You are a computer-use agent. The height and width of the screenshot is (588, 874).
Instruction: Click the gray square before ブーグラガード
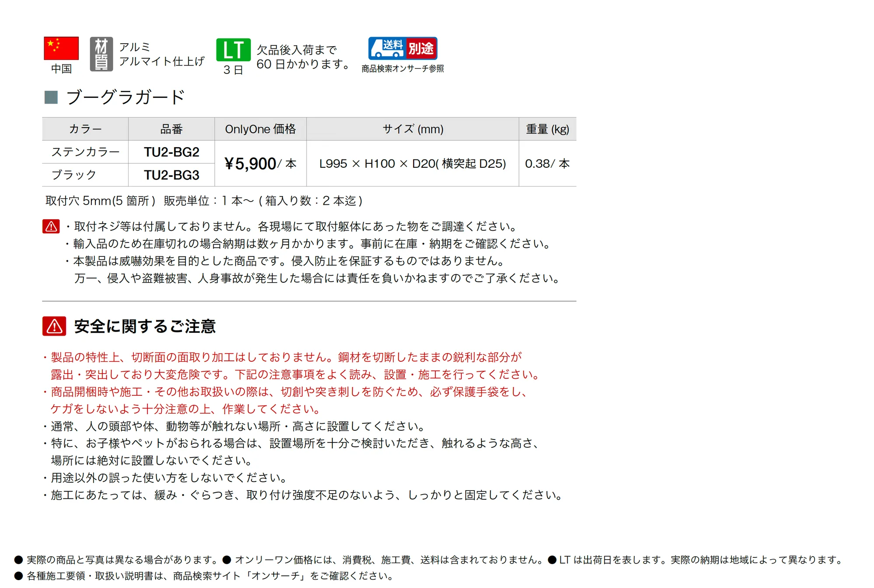[51, 97]
